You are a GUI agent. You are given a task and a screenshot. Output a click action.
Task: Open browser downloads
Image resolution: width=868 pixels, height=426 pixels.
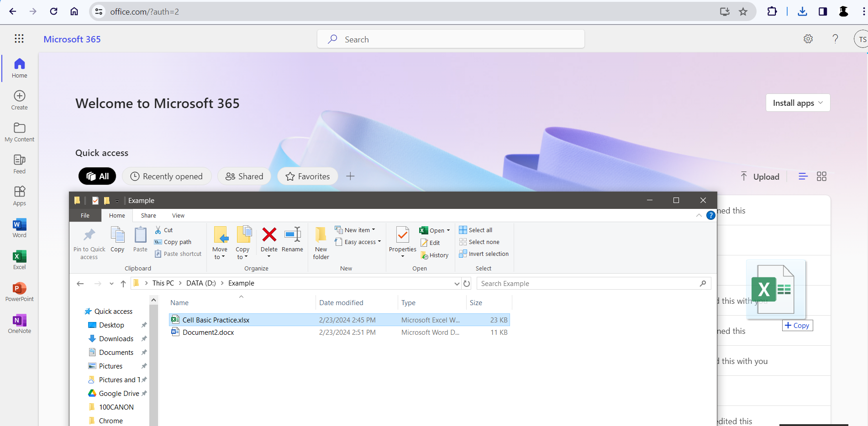[802, 11]
